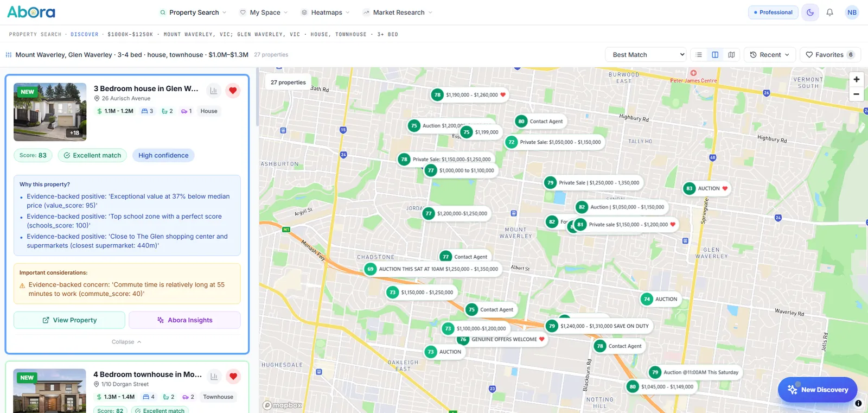Zoom in on the map
The width and height of the screenshot is (868, 413).
[856, 79]
